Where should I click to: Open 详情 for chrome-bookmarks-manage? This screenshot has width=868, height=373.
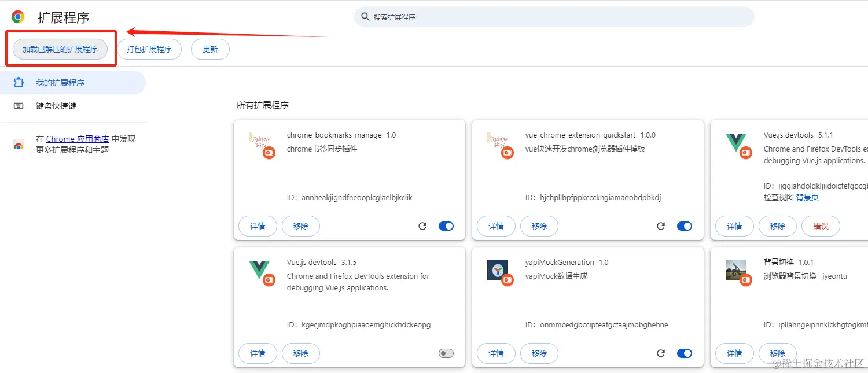(x=258, y=226)
